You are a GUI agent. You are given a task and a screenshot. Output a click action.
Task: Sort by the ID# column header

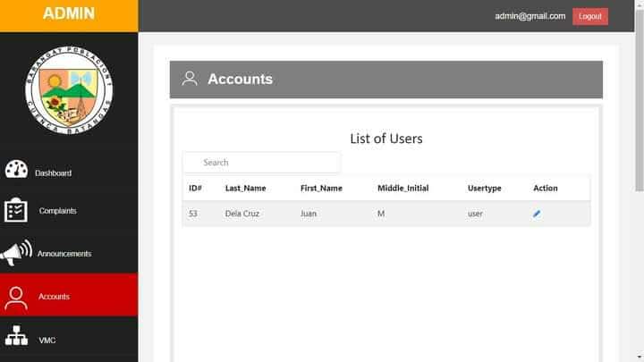coord(195,189)
